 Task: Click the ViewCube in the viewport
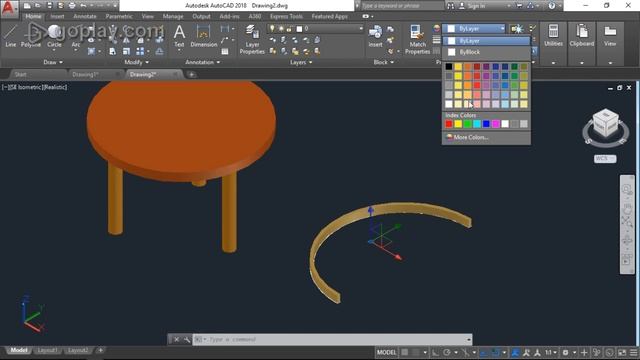click(605, 122)
